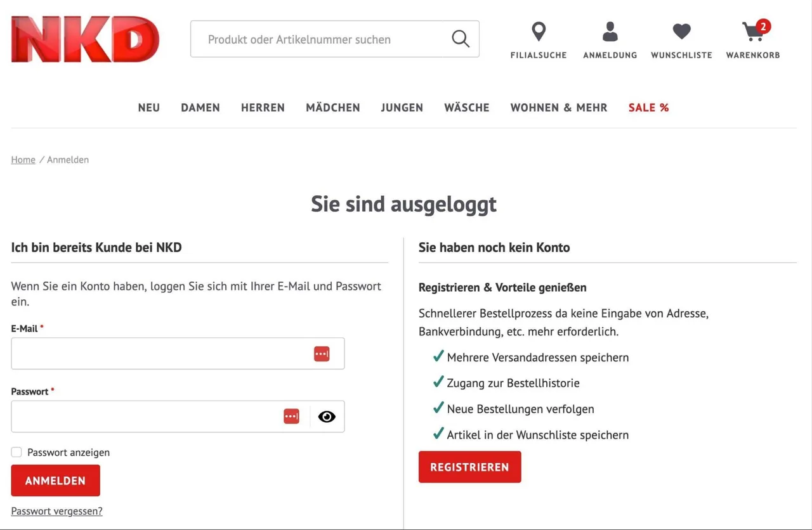Screen dimensions: 812x530
Task: Click the Anmelden breadcrumb text
Action: [68, 160]
